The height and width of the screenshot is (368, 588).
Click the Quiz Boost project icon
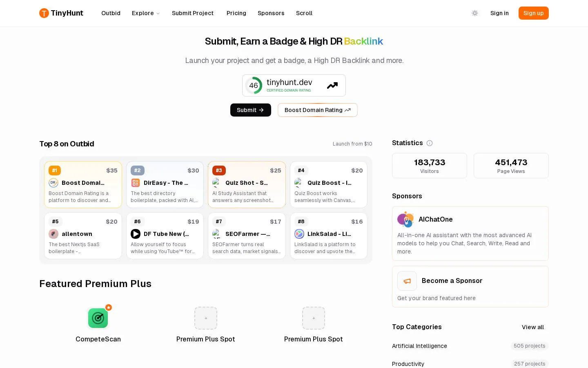click(299, 183)
